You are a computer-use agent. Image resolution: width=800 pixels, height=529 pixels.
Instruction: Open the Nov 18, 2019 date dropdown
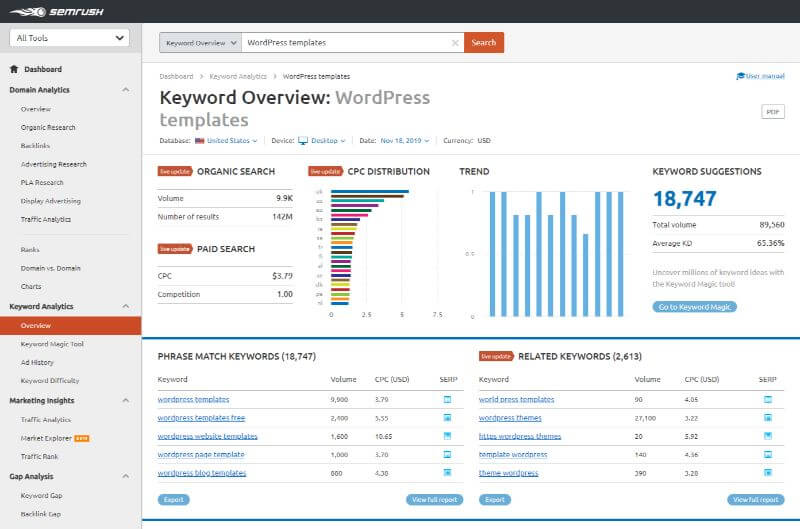coord(405,141)
